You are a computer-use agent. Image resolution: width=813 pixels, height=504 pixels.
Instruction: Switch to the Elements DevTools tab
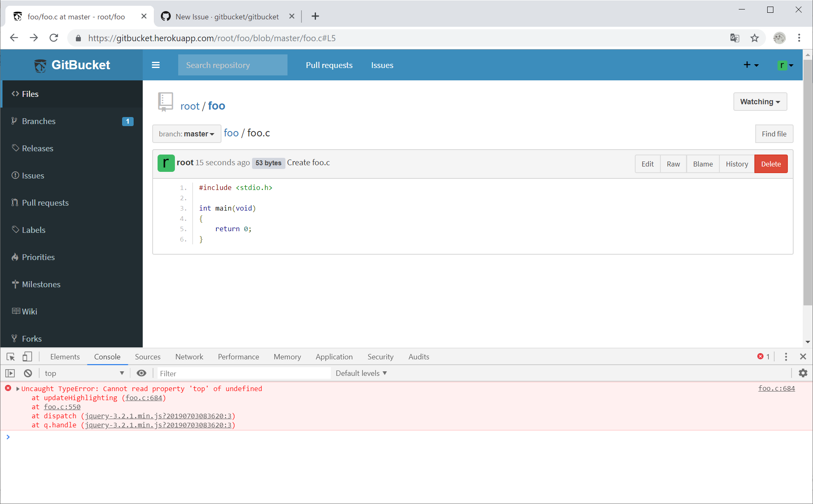click(65, 357)
